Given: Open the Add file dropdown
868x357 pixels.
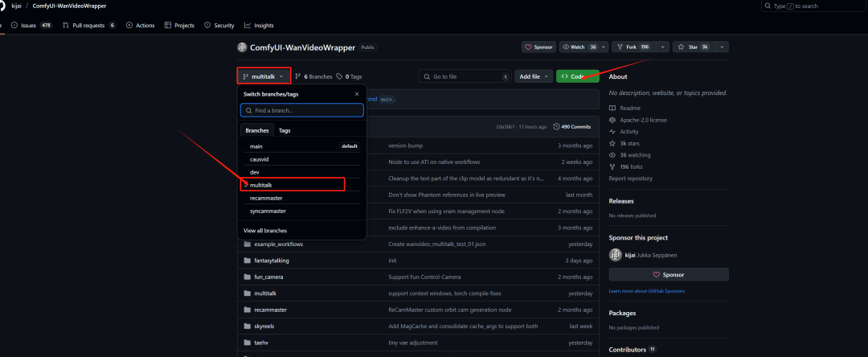Looking at the screenshot, I should [534, 76].
